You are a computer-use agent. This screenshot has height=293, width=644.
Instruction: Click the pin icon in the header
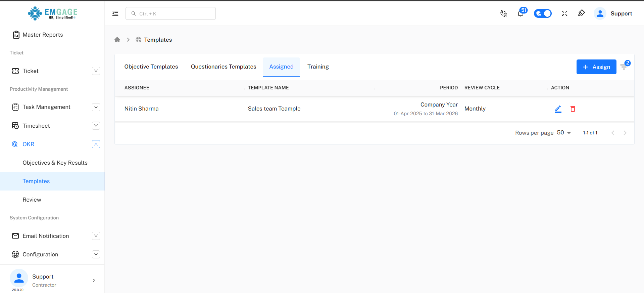click(581, 13)
